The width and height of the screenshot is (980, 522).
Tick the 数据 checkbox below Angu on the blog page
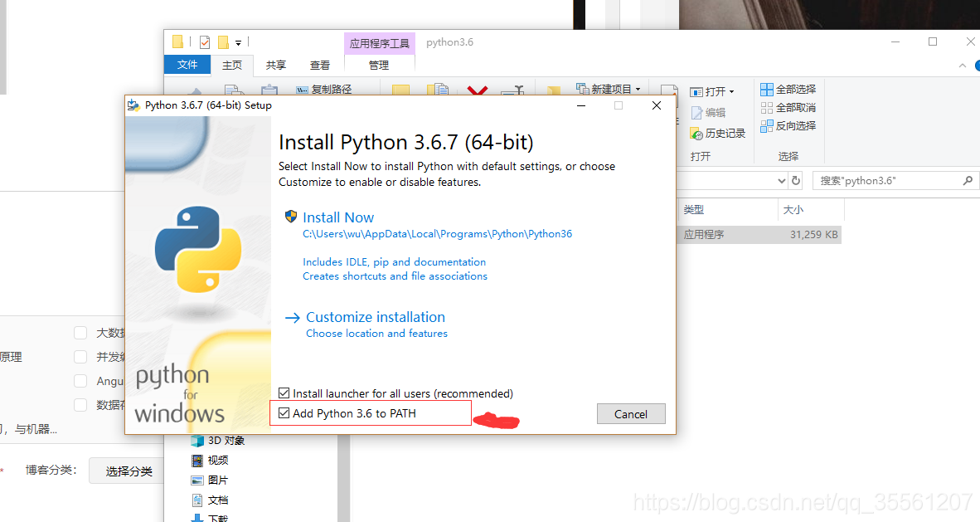[x=80, y=405]
